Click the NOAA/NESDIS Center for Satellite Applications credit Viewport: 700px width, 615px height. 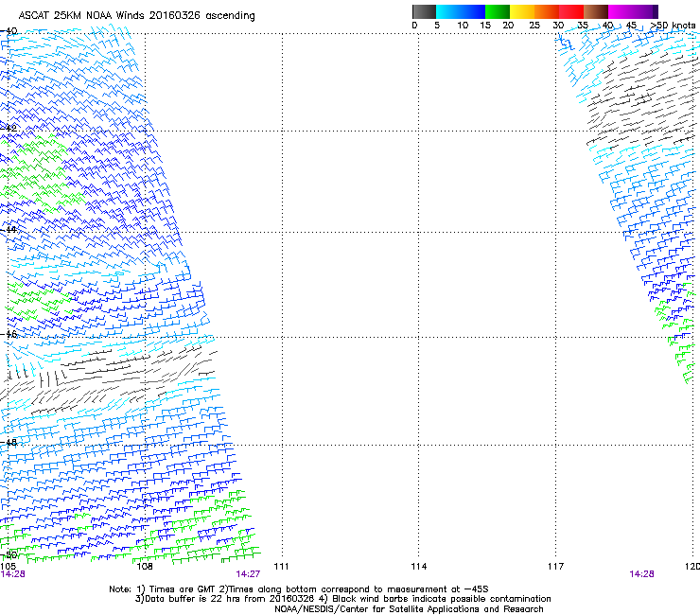[x=409, y=609]
